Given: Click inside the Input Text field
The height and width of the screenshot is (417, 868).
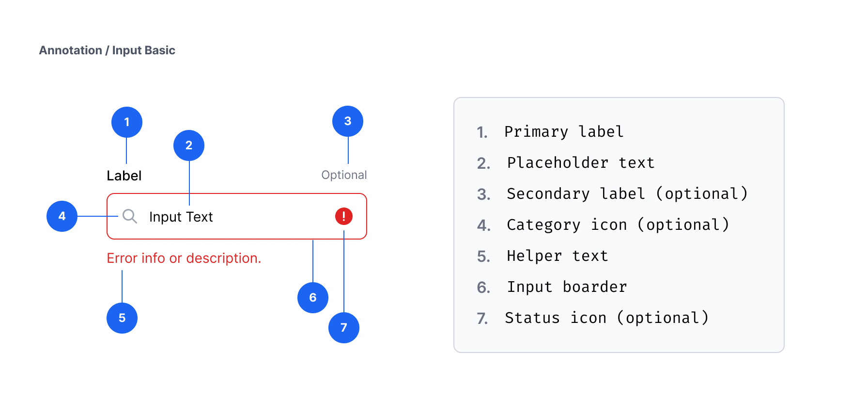Looking at the screenshot, I should coord(252,217).
